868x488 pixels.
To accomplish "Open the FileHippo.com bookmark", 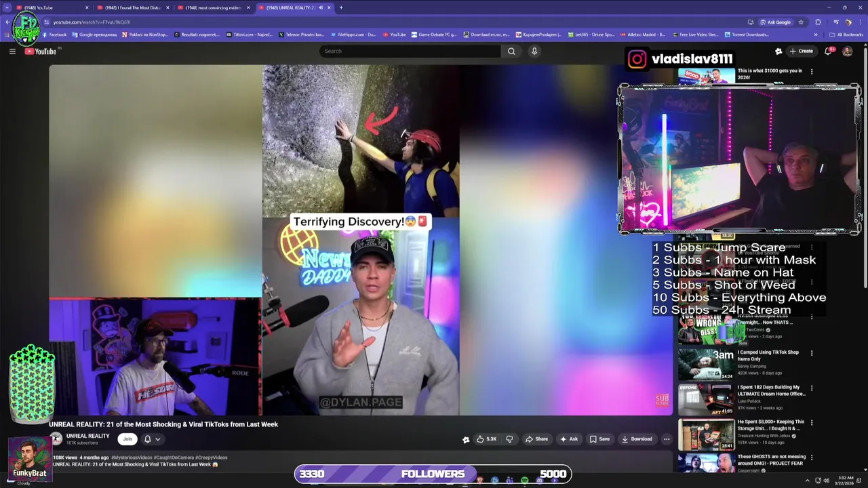I will (353, 35).
